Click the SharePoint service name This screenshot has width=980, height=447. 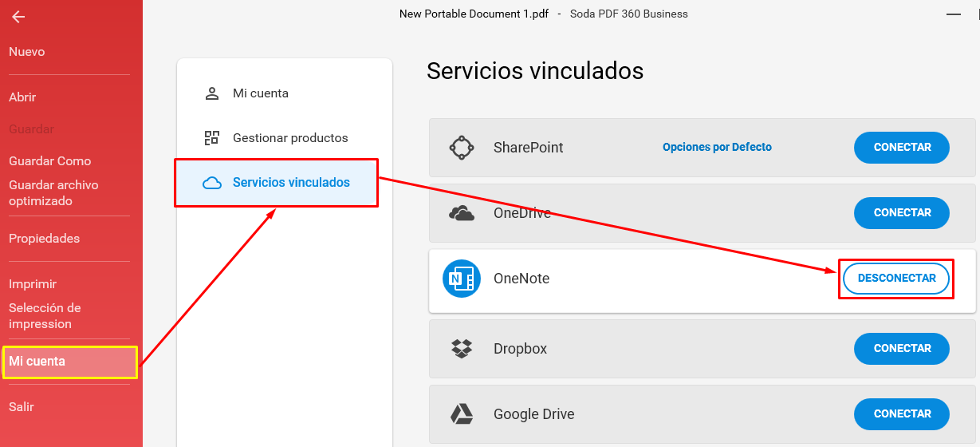pos(528,148)
